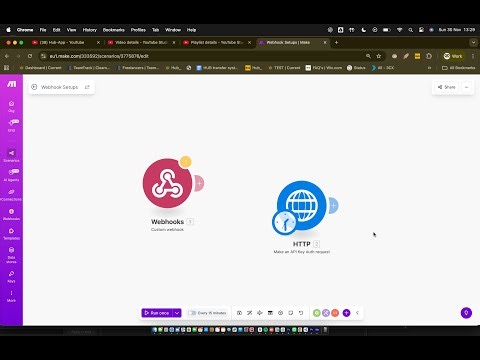Open Data stores in the sidebar

(x=11, y=255)
